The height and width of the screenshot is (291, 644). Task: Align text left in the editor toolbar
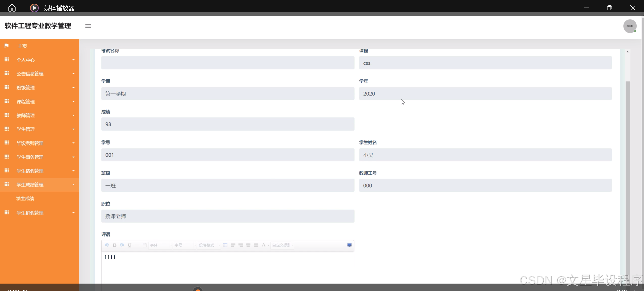(x=233, y=245)
